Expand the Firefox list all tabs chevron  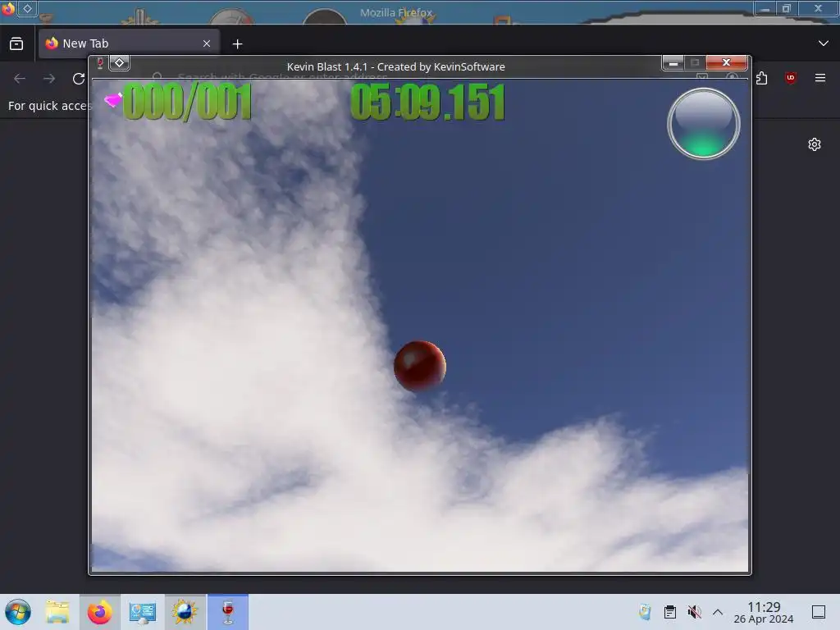coord(824,43)
